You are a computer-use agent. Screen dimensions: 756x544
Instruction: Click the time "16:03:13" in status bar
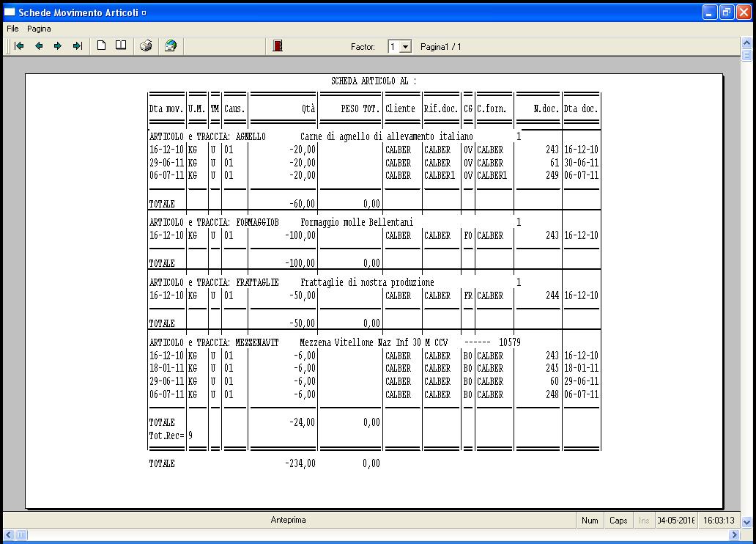(719, 521)
